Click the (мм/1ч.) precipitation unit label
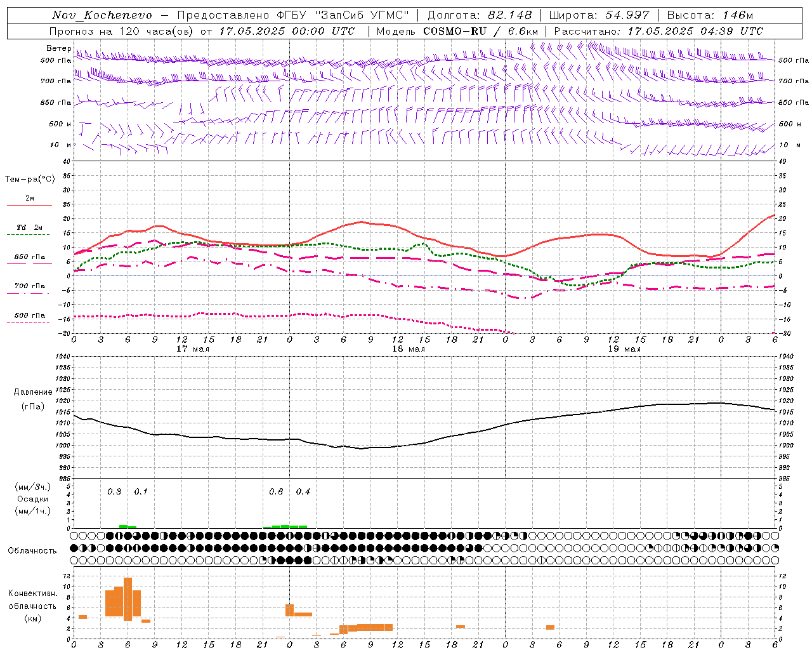The width and height of the screenshot is (812, 650). click(32, 511)
